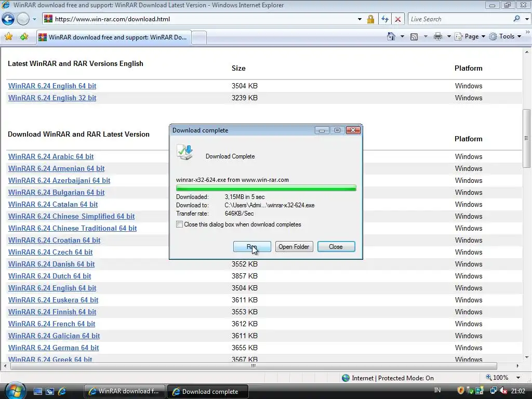Click the vertical page scrollbar thumb

point(527,138)
